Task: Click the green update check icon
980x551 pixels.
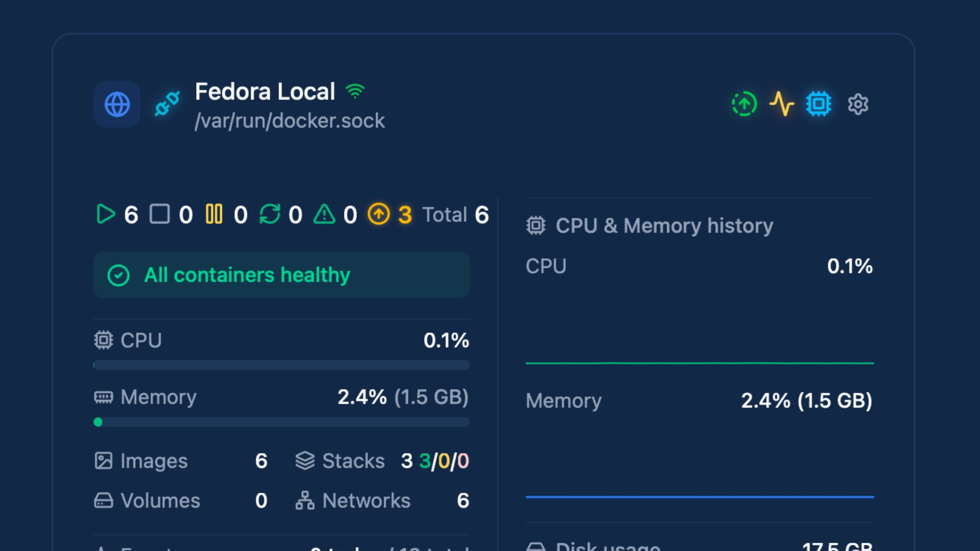Action: [x=744, y=104]
